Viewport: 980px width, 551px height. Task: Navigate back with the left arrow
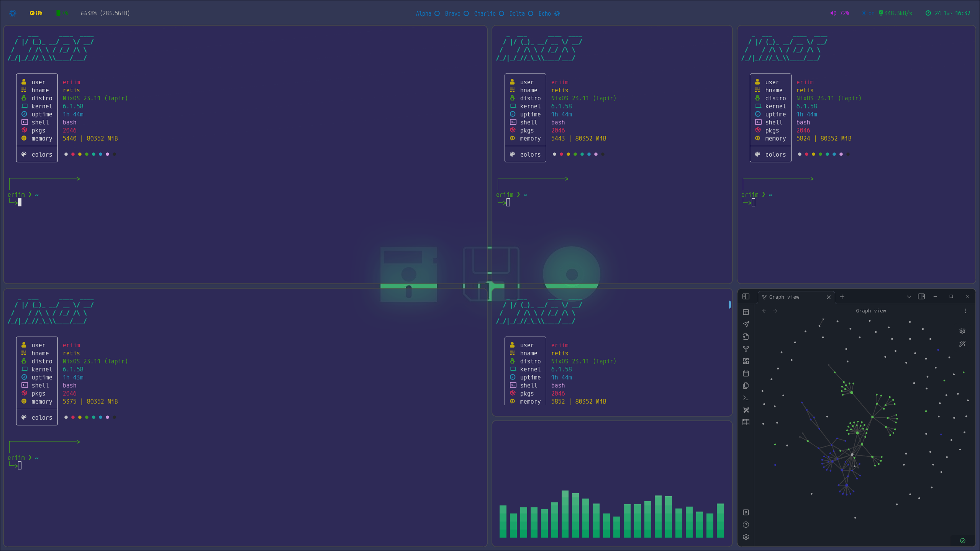(764, 311)
